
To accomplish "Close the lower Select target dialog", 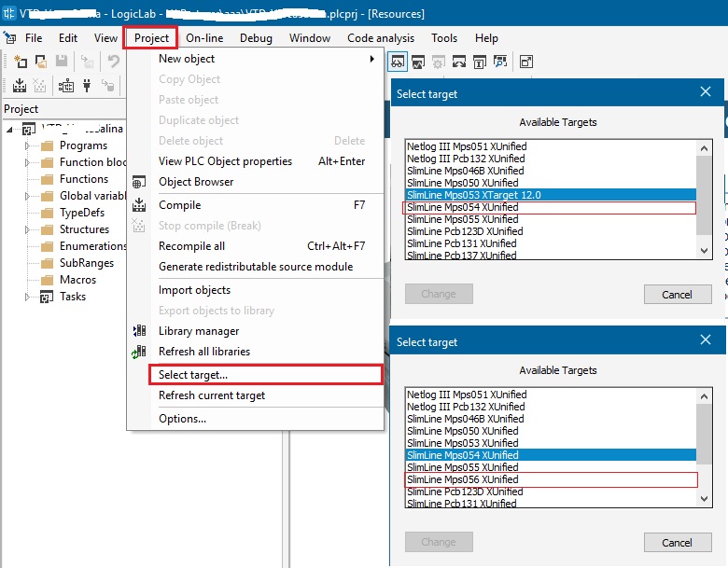I will click(706, 339).
